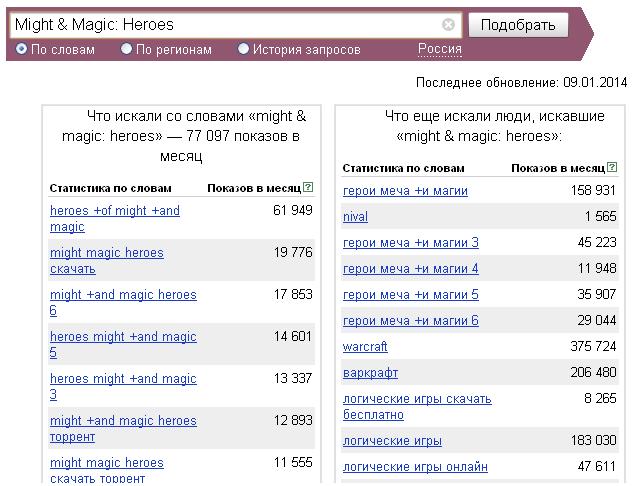640x486 pixels.
Task: Open the 'герои меча +и магии 6' link
Action: pos(411,321)
